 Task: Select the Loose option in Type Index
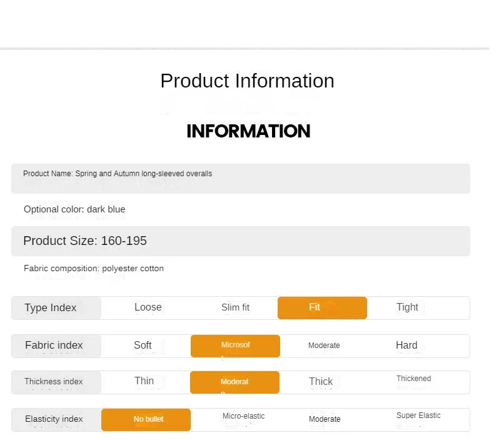point(148,307)
